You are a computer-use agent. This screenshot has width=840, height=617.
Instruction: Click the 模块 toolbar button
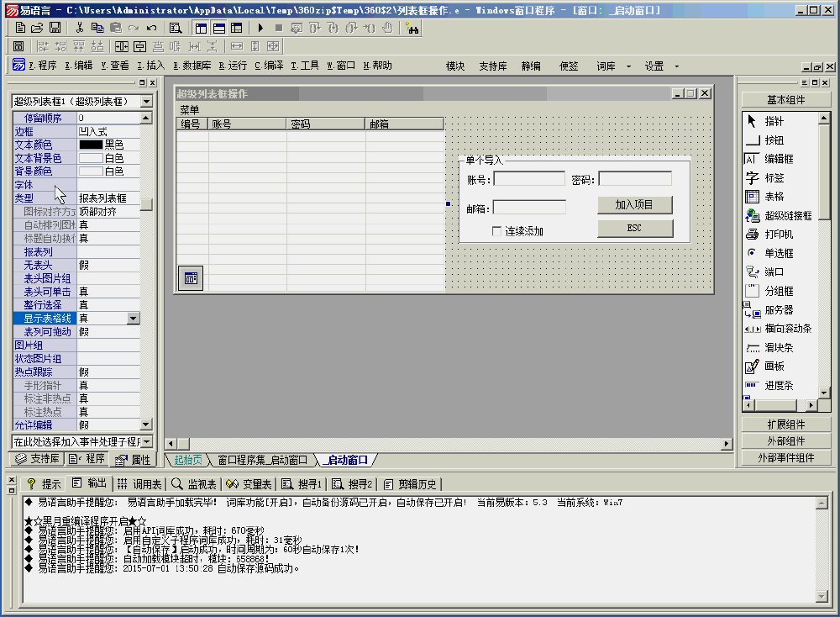[455, 66]
